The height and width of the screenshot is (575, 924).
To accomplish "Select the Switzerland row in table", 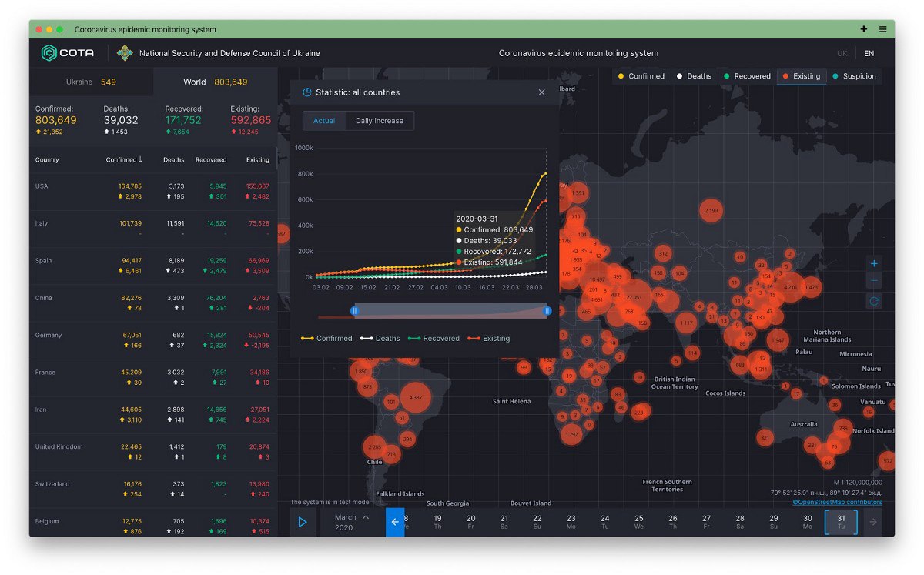I will pyautogui.click(x=152, y=489).
